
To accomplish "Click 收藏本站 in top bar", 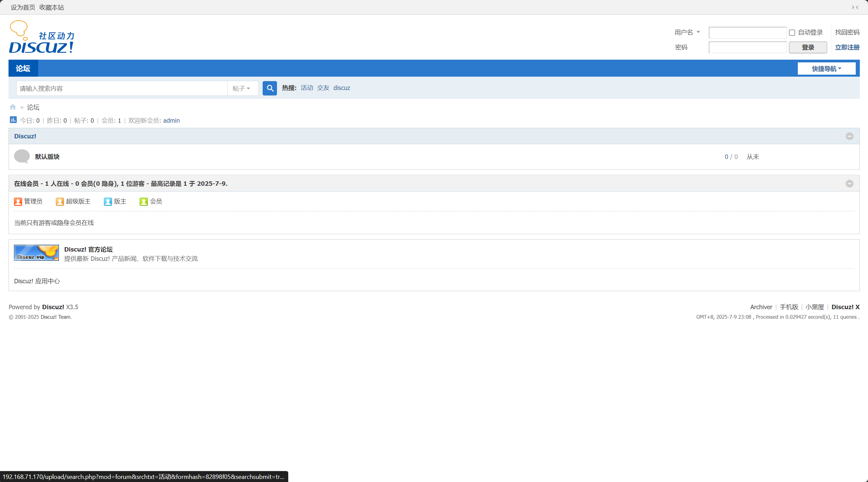I will point(51,7).
